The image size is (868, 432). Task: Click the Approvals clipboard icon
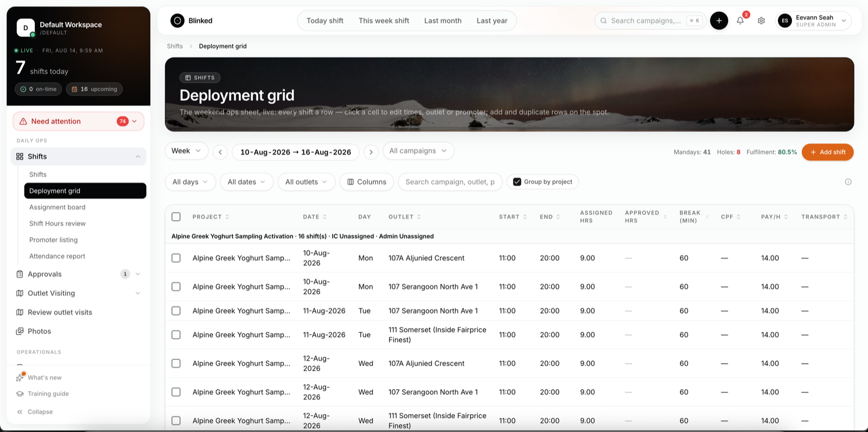click(20, 274)
